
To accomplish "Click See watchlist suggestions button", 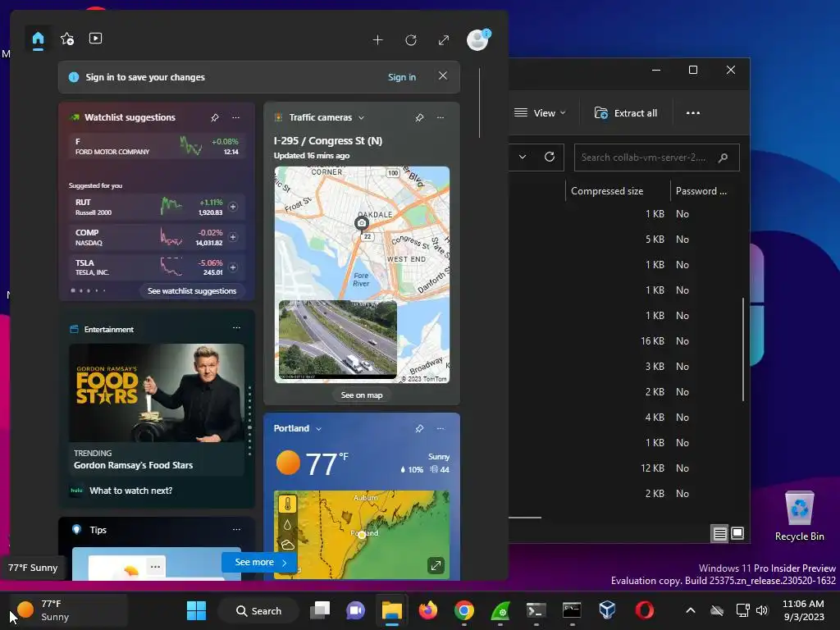I will point(192,291).
